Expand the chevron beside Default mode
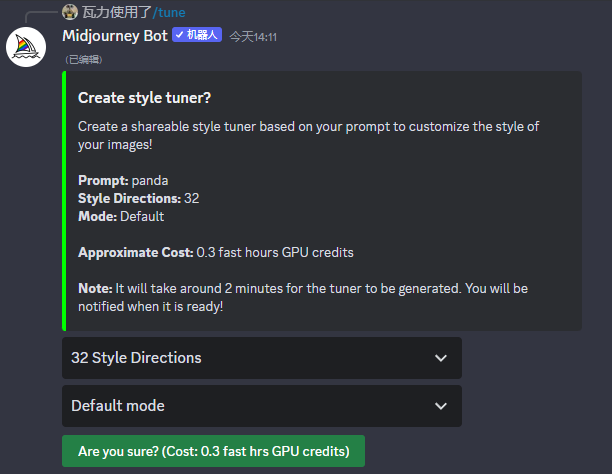Screen dimensions: 612x474 (x=441, y=406)
